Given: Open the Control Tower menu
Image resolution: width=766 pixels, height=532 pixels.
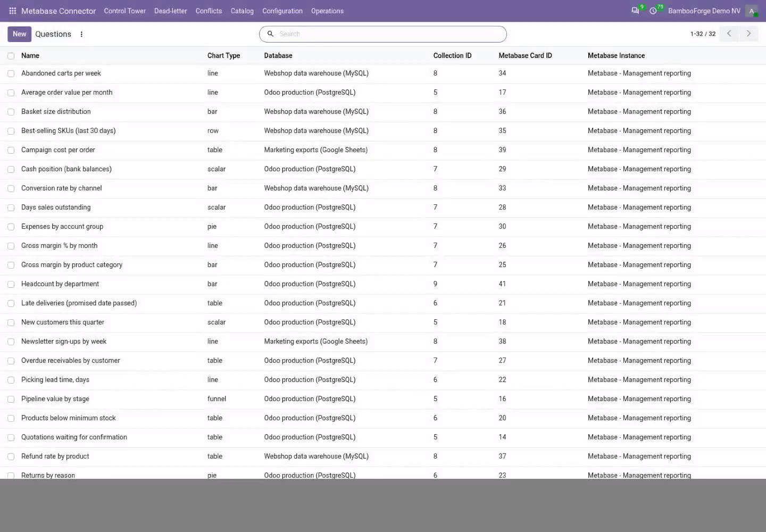Looking at the screenshot, I should [124, 11].
